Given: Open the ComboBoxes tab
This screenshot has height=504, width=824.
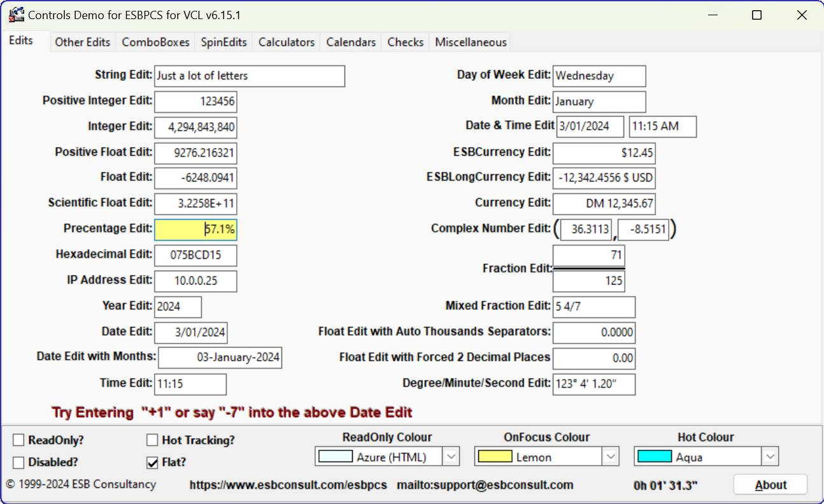Looking at the screenshot, I should (x=155, y=42).
